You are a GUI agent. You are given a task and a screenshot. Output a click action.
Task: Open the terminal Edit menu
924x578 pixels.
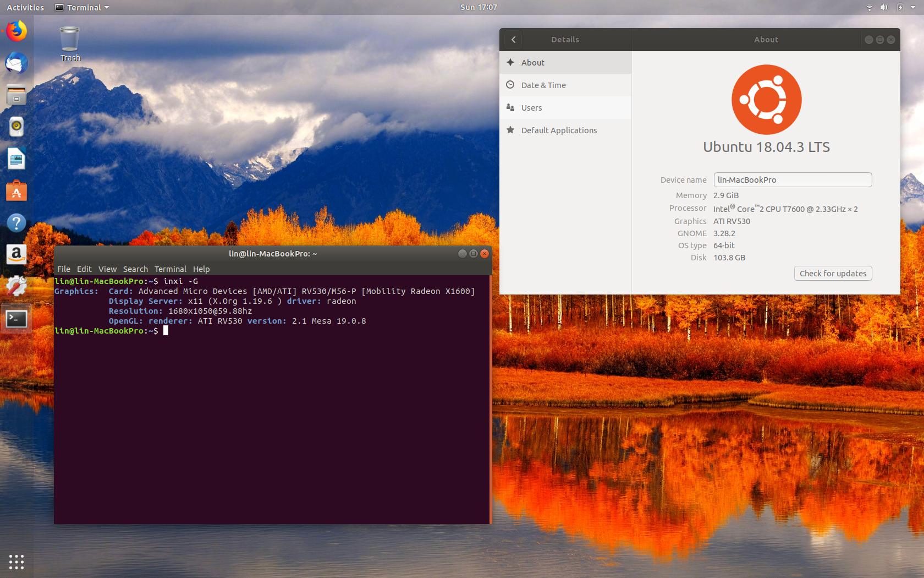tap(84, 269)
